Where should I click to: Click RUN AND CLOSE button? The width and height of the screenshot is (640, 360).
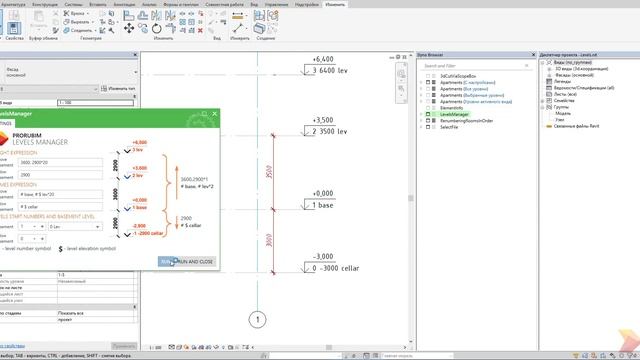195,262
